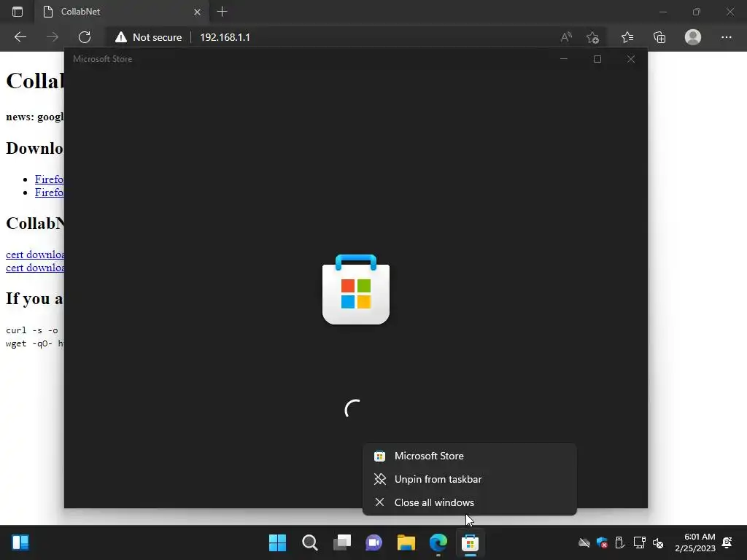Open taskbar Search magnifier

coord(309,542)
